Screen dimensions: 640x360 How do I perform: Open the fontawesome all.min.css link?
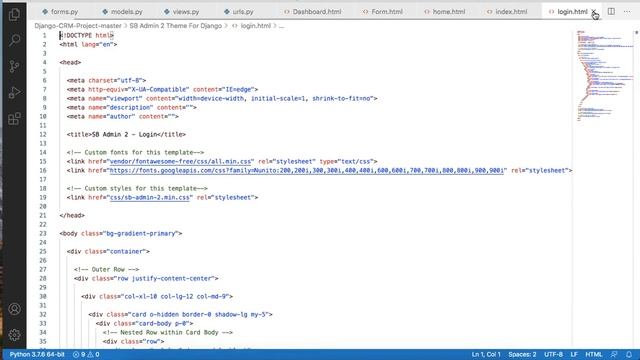[180, 162]
